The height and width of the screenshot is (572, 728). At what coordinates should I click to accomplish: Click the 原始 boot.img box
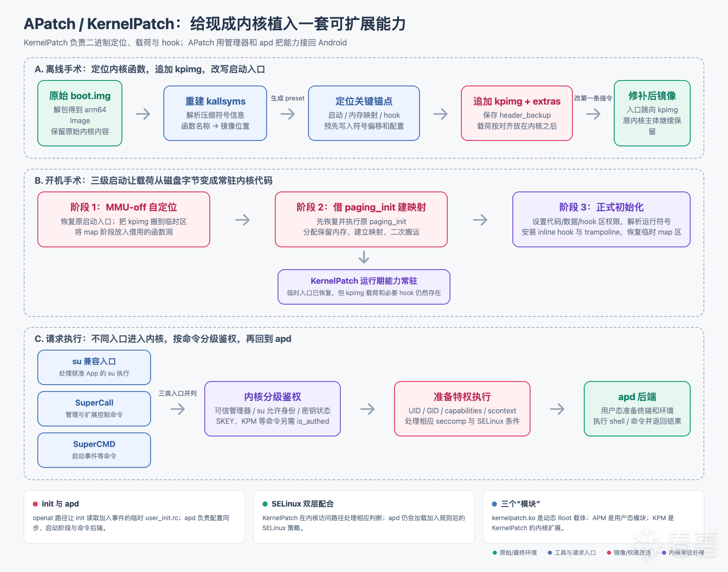coord(80,113)
